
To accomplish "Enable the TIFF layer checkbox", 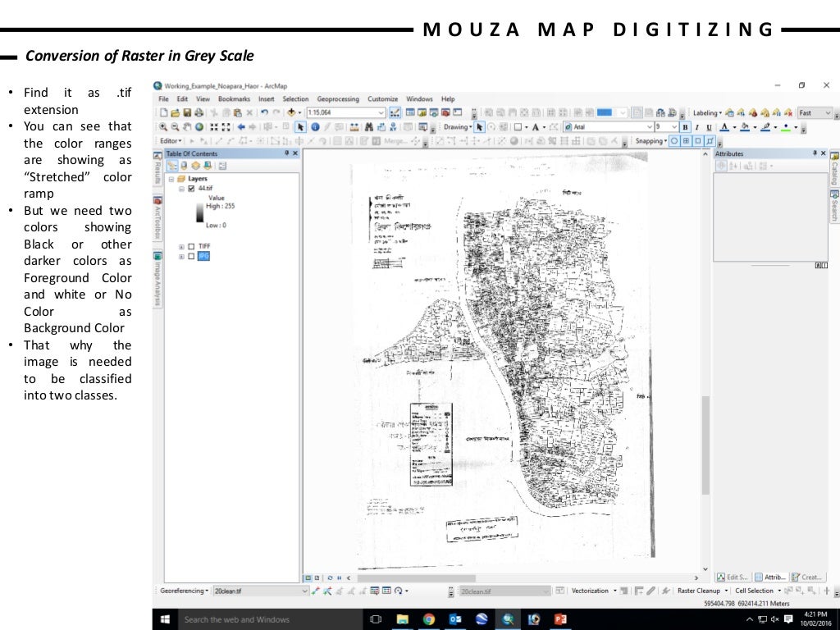I will coord(191,245).
